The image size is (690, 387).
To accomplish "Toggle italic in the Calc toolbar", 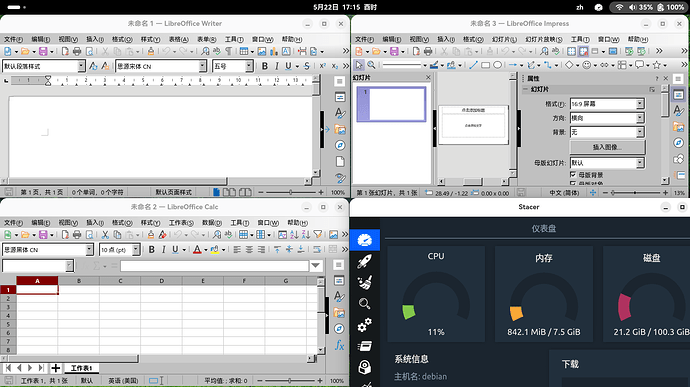I will tap(163, 250).
